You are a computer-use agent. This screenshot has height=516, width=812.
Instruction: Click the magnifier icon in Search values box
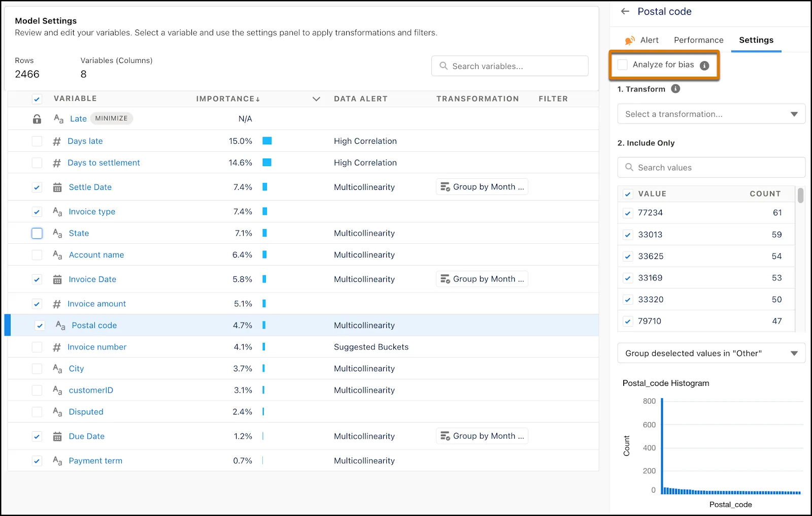[629, 167]
